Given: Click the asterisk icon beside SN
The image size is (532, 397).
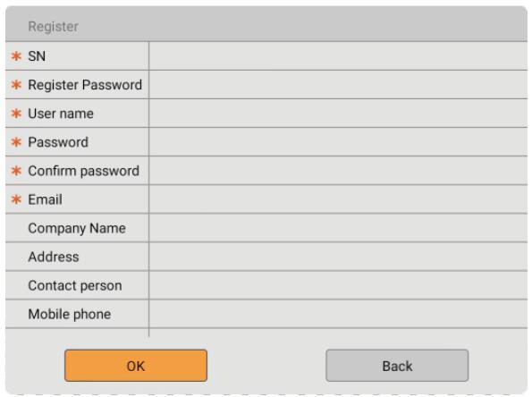Looking at the screenshot, I should [x=16, y=56].
